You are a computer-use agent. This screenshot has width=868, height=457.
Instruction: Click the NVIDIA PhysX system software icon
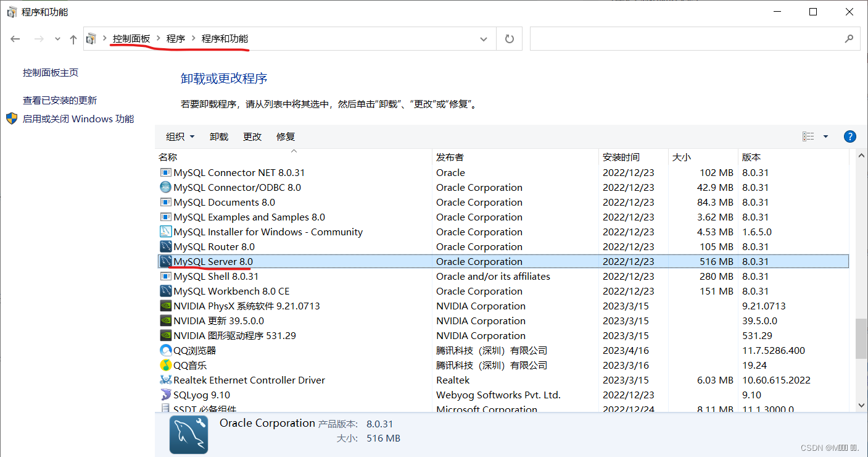pos(165,306)
